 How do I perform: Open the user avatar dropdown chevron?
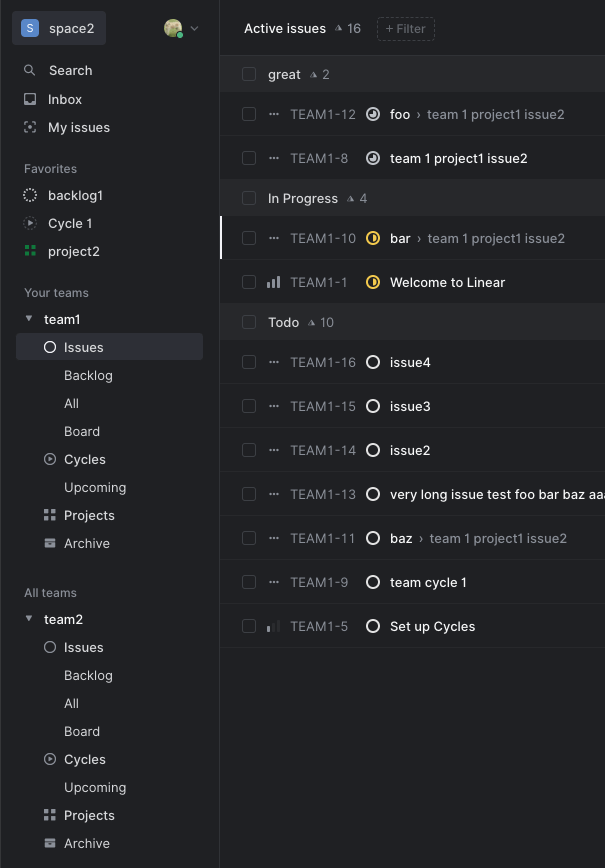194,28
